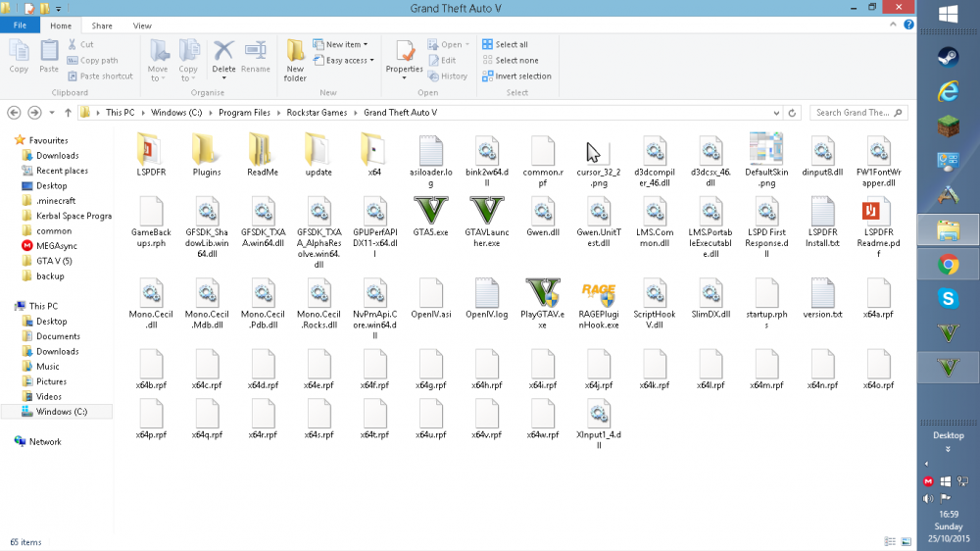Go up one folder level
This screenshot has width=980, height=551.
click(x=68, y=113)
